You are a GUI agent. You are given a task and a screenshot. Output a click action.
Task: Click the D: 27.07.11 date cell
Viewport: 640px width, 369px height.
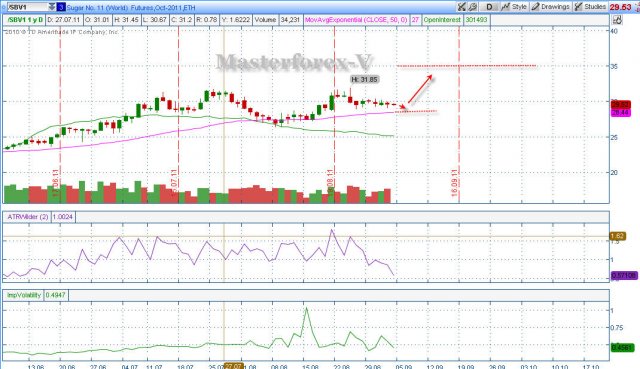pyautogui.click(x=64, y=20)
